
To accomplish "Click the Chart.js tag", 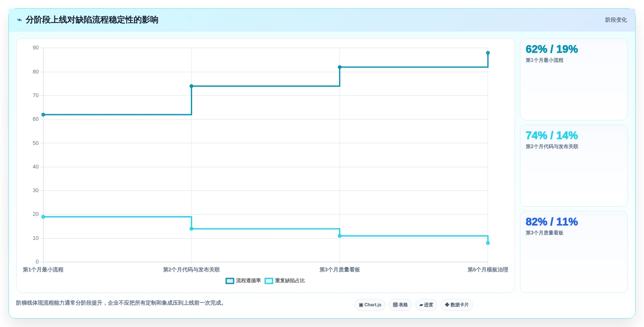I will [370, 305].
